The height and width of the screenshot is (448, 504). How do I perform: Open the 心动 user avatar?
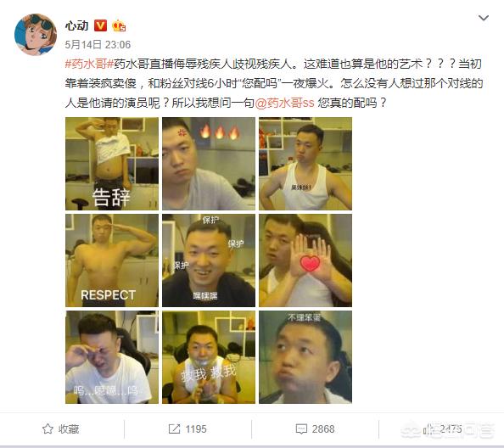36,35
